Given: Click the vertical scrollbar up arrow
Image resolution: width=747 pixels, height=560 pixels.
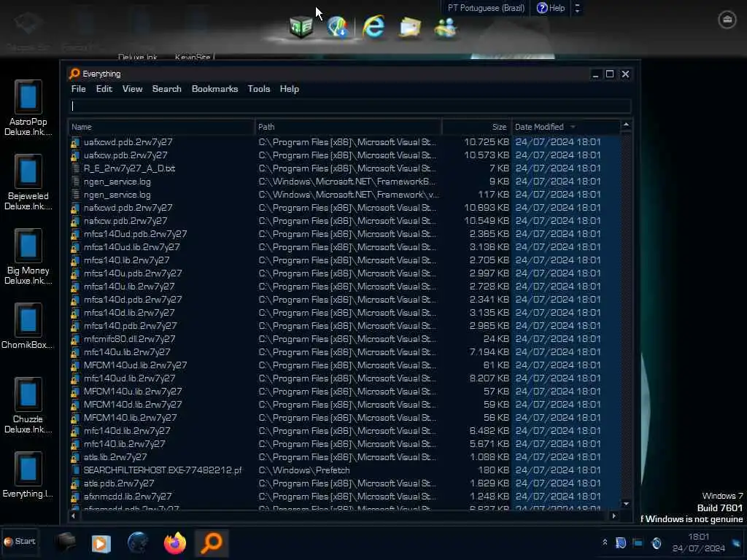Looking at the screenshot, I should [x=626, y=125].
